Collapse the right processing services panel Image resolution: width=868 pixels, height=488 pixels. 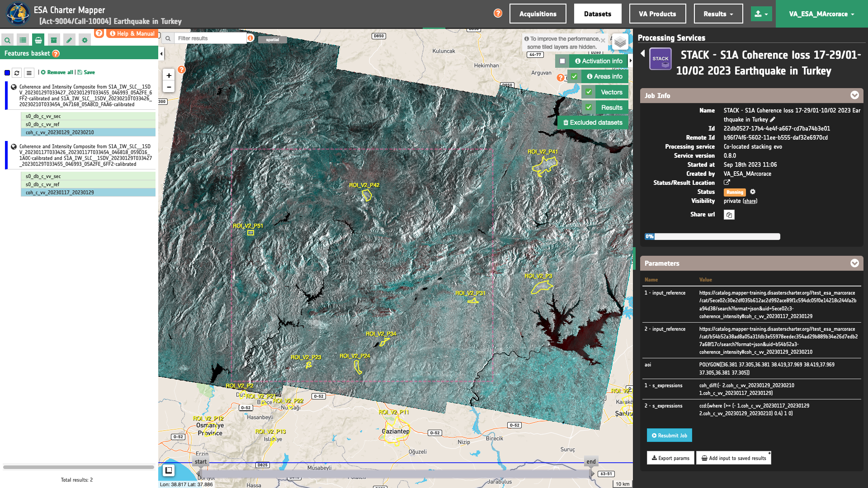point(631,61)
